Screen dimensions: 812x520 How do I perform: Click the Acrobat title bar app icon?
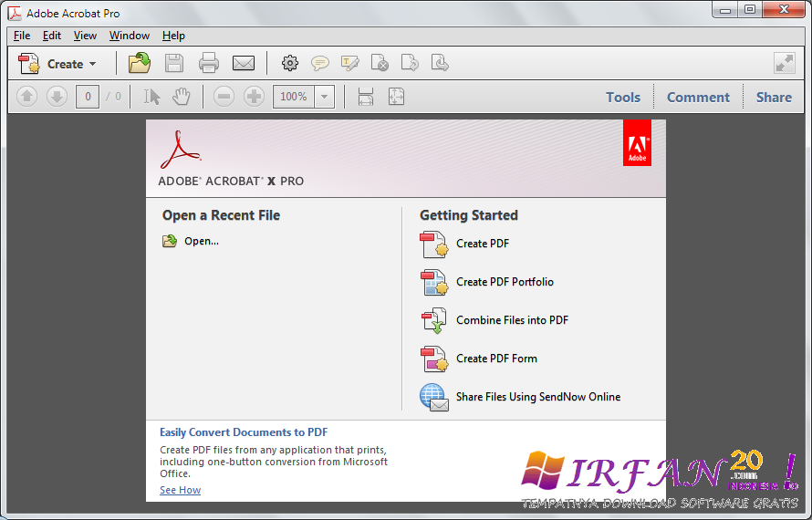[15, 13]
